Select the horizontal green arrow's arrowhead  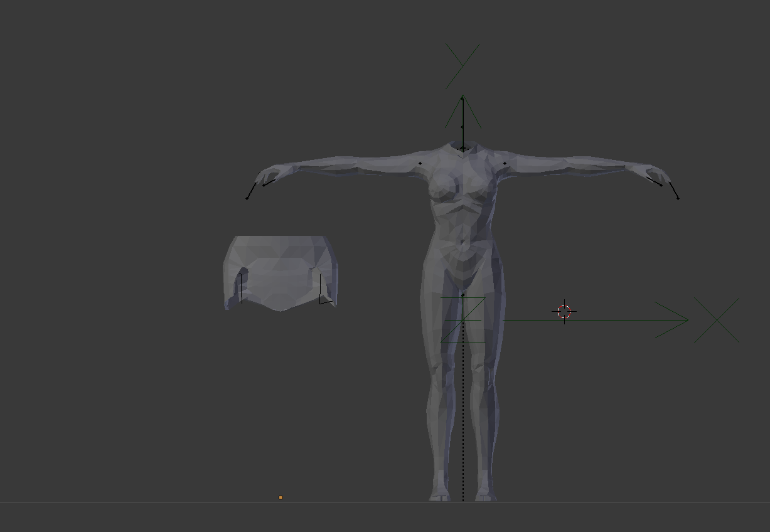(672, 320)
